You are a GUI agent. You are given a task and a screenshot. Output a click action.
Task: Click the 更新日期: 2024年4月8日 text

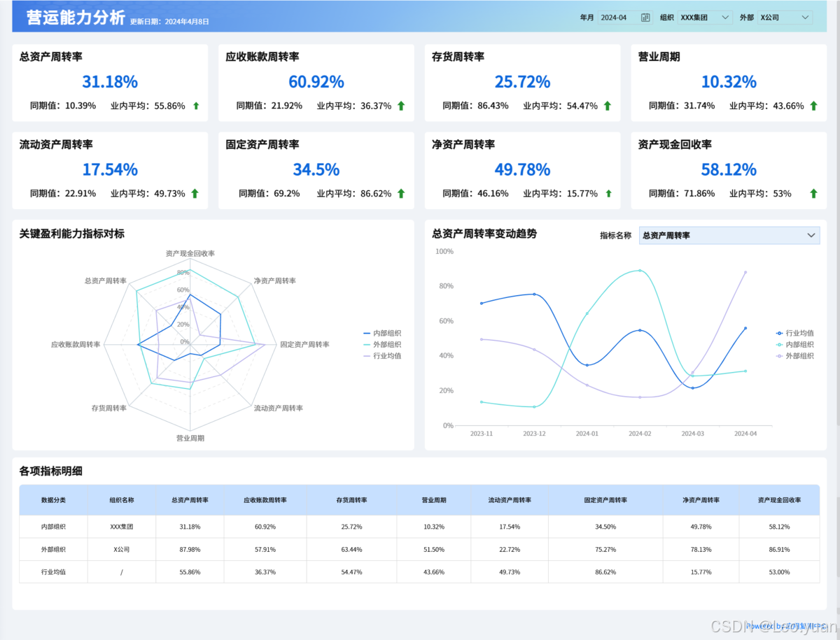pos(169,22)
